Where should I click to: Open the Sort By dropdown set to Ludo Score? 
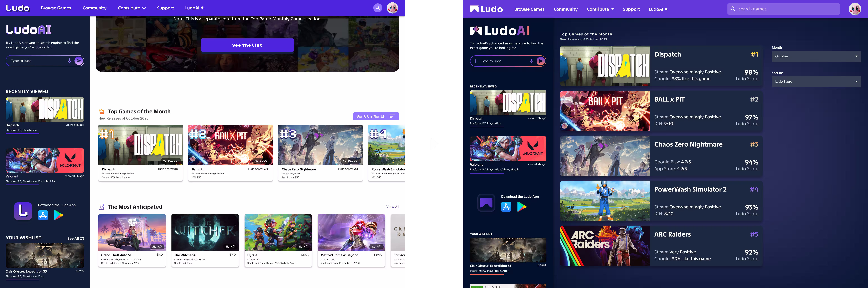[816, 81]
